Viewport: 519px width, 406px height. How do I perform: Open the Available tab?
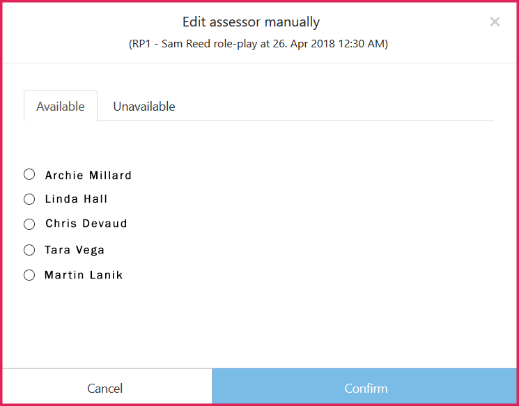point(60,106)
